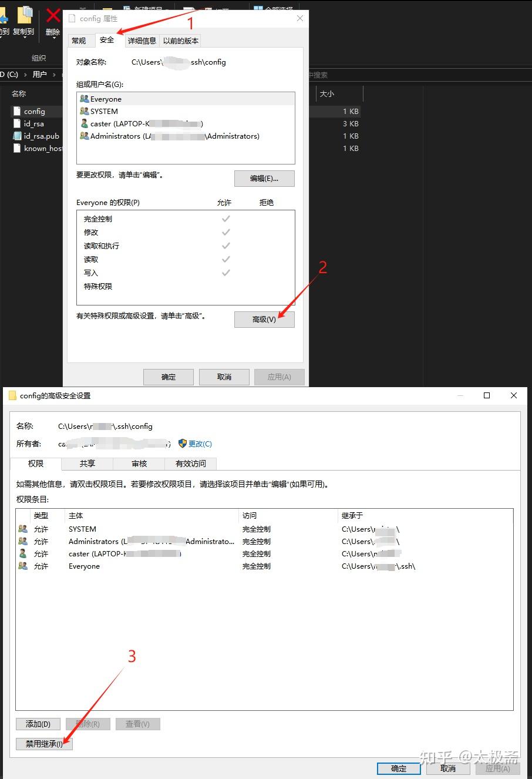Click the group icon beside Administrators in properties list
The width and height of the screenshot is (532, 779).
point(85,136)
